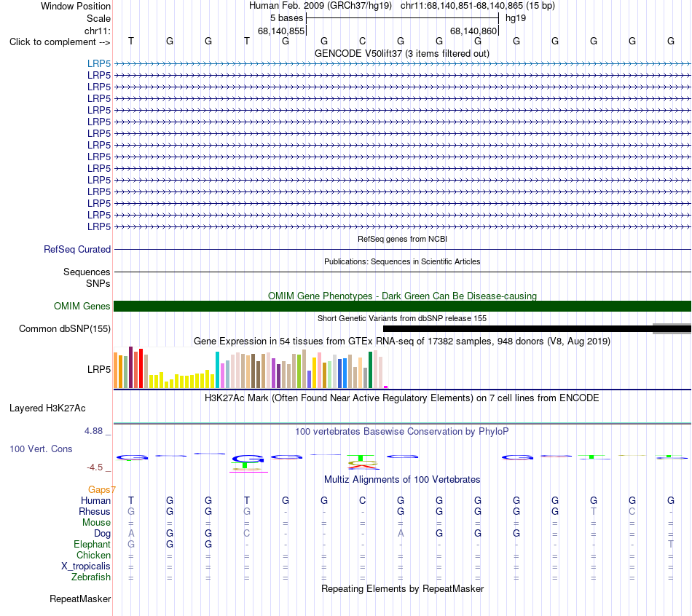Click the "Layered H3K27Ac" track label
This screenshot has height=616, width=692.
pos(47,408)
